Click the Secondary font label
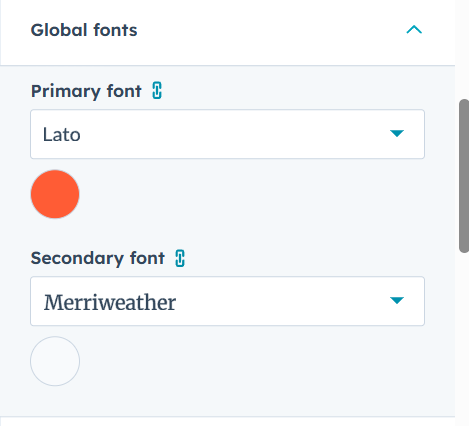The width and height of the screenshot is (469, 426). click(98, 258)
